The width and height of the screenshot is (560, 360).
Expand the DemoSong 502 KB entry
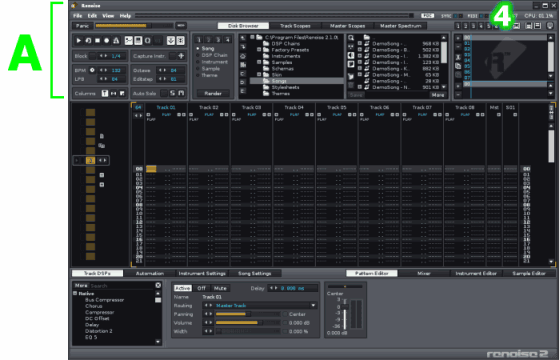360,50
